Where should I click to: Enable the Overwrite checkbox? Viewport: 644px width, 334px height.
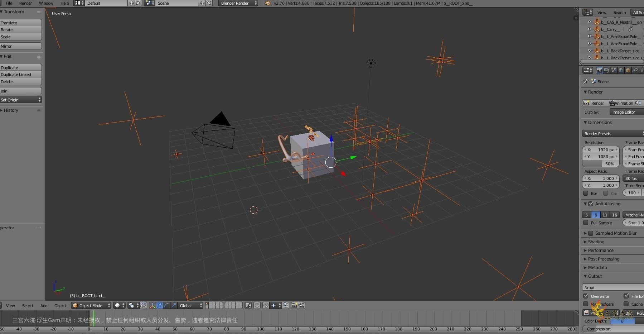point(586,296)
